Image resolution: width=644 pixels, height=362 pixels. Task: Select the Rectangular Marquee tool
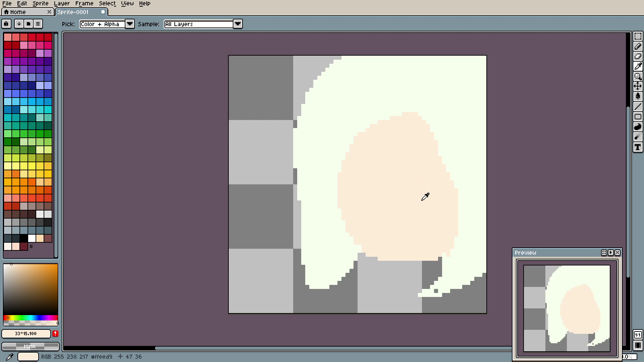point(638,36)
